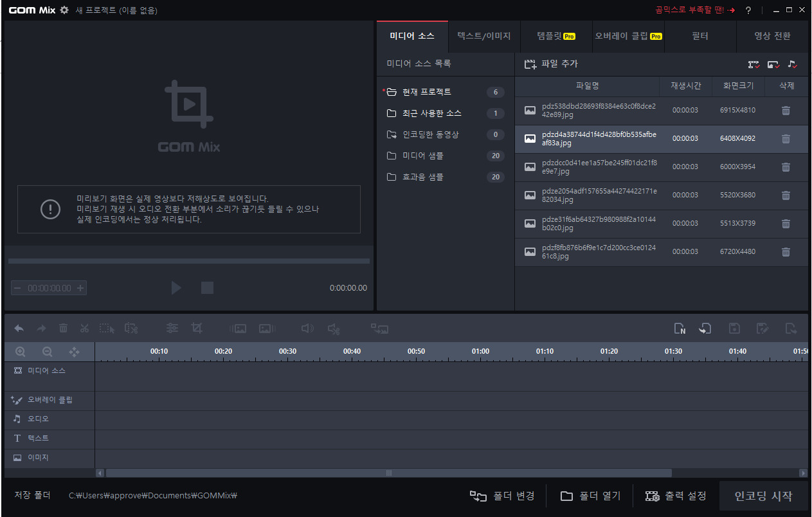Viewport: 812px width, 517px height.
Task: Open the 템플릿 Pro tab
Action: pos(556,36)
